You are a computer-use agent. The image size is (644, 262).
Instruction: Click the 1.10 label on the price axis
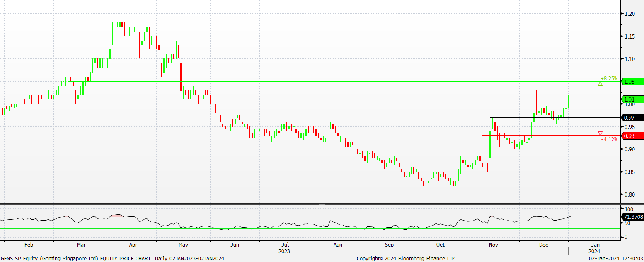[629, 59]
